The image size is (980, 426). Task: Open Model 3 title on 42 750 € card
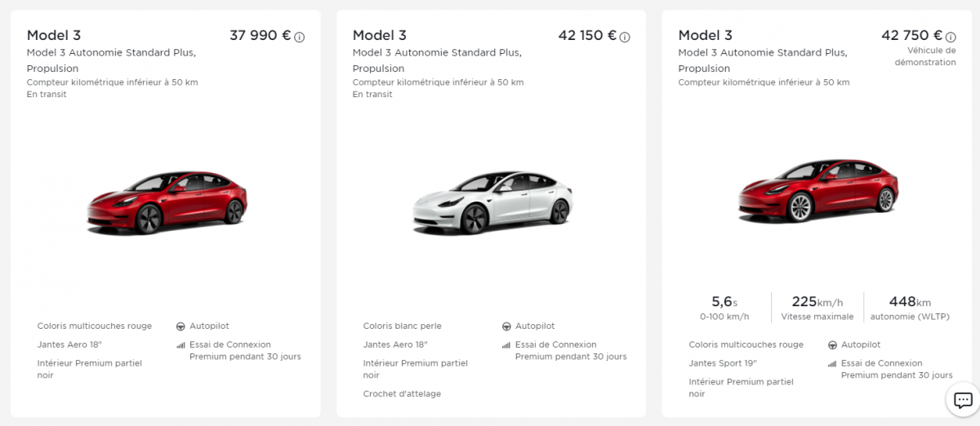pos(706,35)
